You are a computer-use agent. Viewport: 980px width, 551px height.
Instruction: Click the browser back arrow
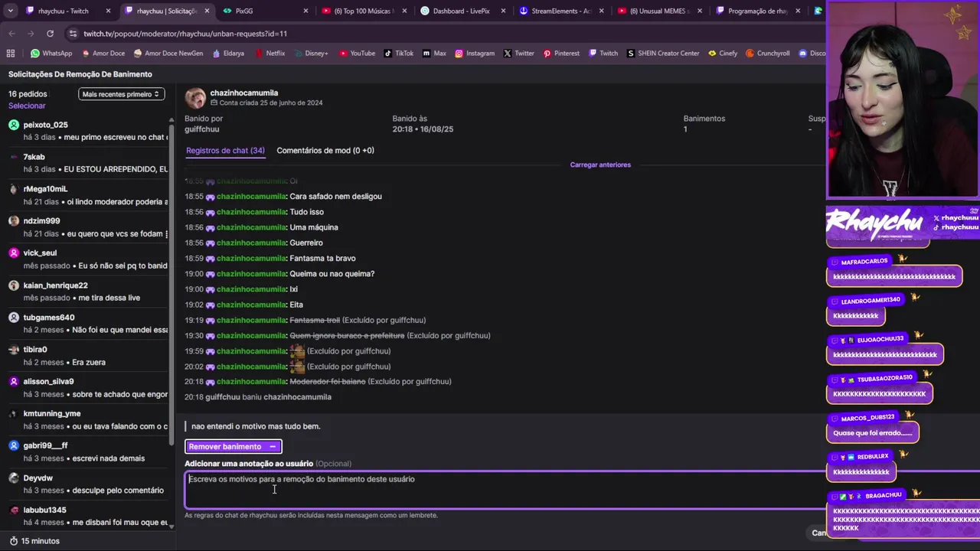(x=11, y=34)
